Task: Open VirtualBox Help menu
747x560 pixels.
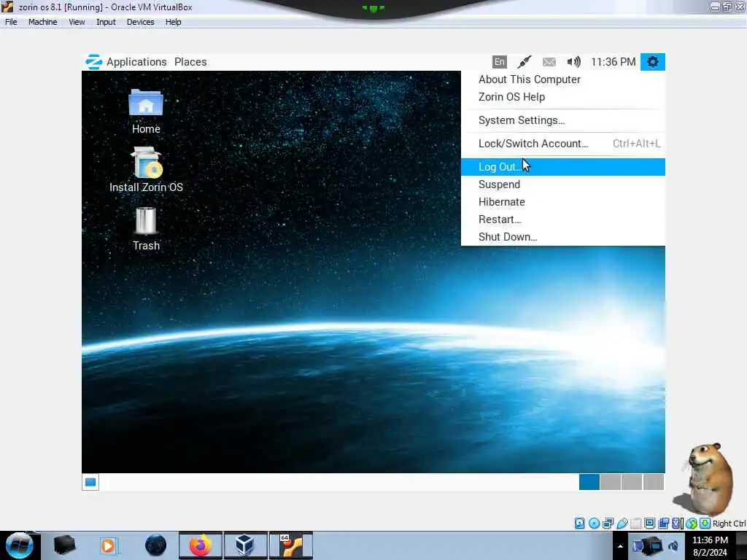Action: [x=173, y=22]
